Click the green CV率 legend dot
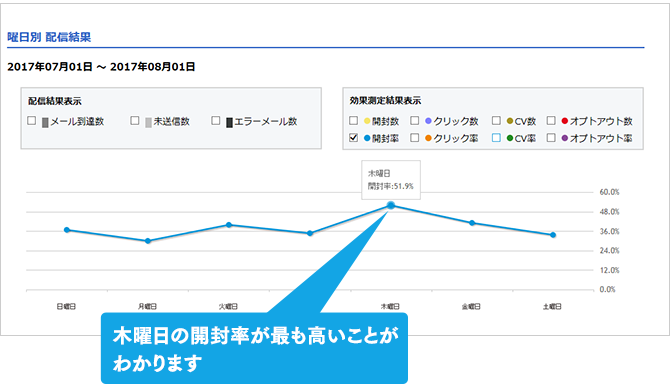 509,138
